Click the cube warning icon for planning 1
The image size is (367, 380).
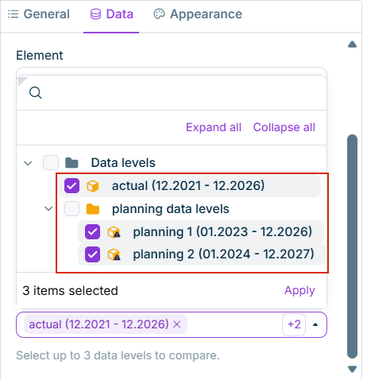(x=114, y=232)
